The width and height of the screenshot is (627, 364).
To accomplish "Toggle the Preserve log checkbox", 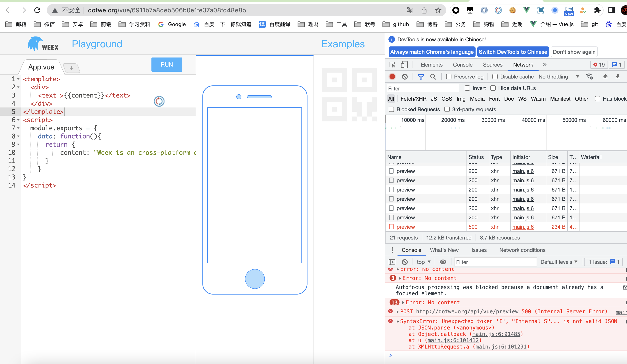I will (449, 77).
